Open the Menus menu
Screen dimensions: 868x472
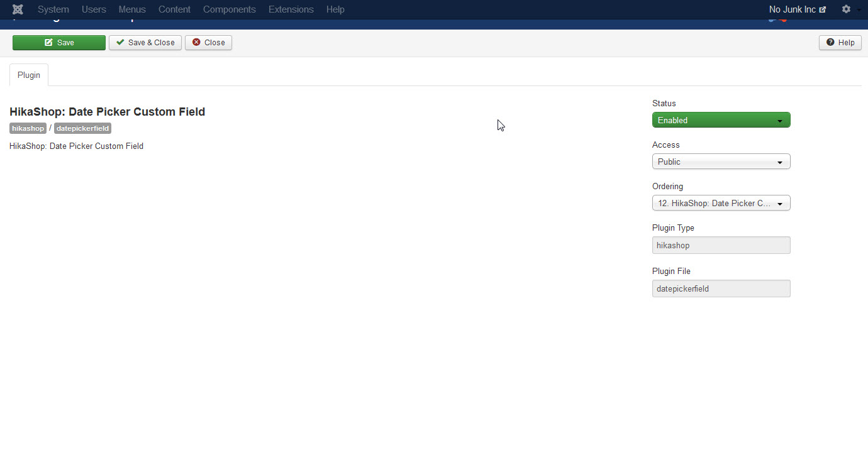coord(132,9)
